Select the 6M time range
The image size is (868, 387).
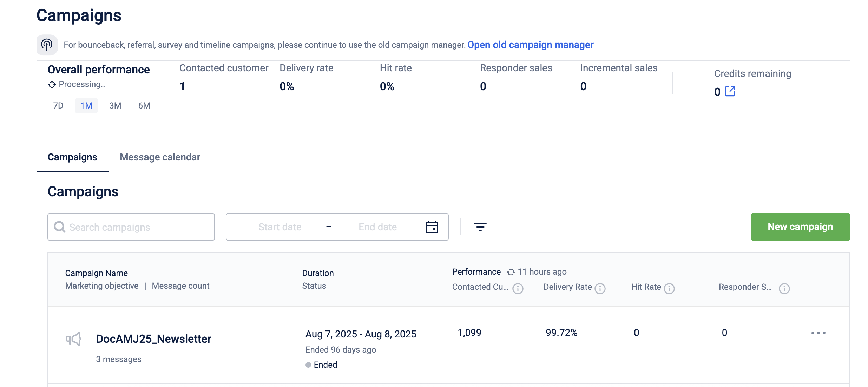(x=144, y=106)
